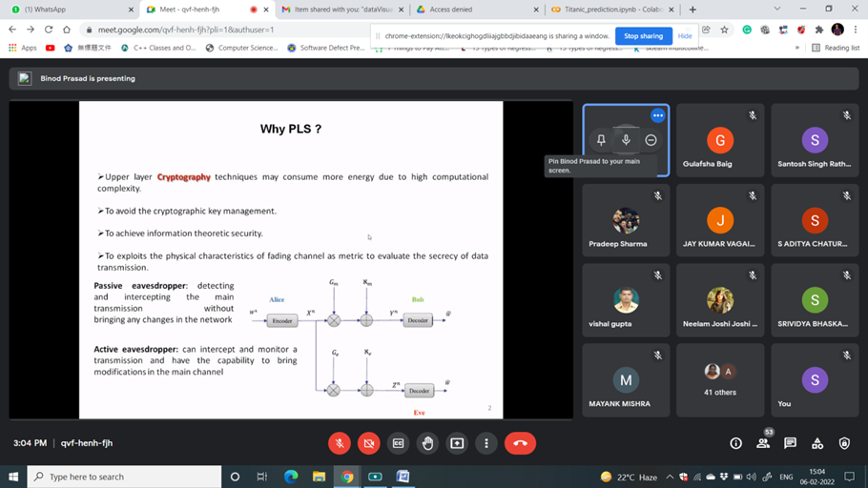
Task: Open the three-dot more options menu in the call bar
Action: [x=486, y=443]
